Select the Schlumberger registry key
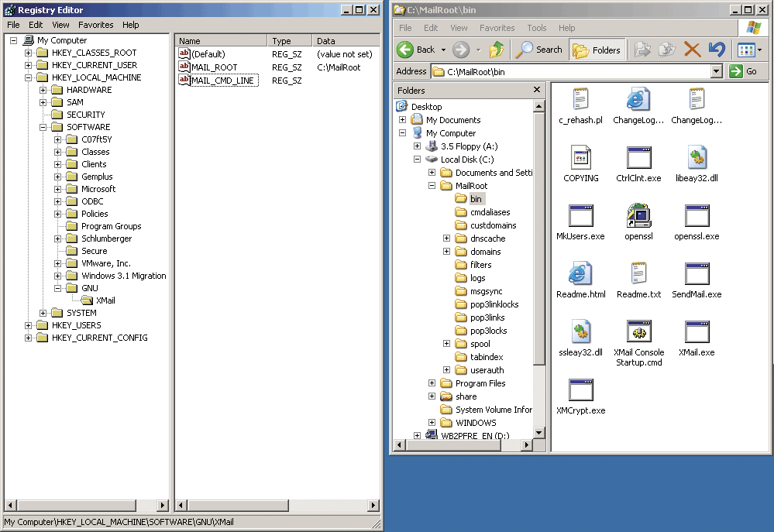 [x=107, y=239]
